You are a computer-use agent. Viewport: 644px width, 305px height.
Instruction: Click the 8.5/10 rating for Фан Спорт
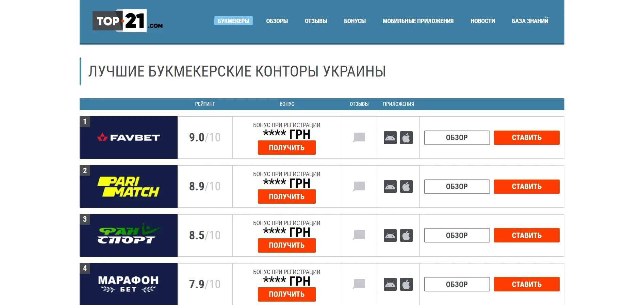(205, 235)
